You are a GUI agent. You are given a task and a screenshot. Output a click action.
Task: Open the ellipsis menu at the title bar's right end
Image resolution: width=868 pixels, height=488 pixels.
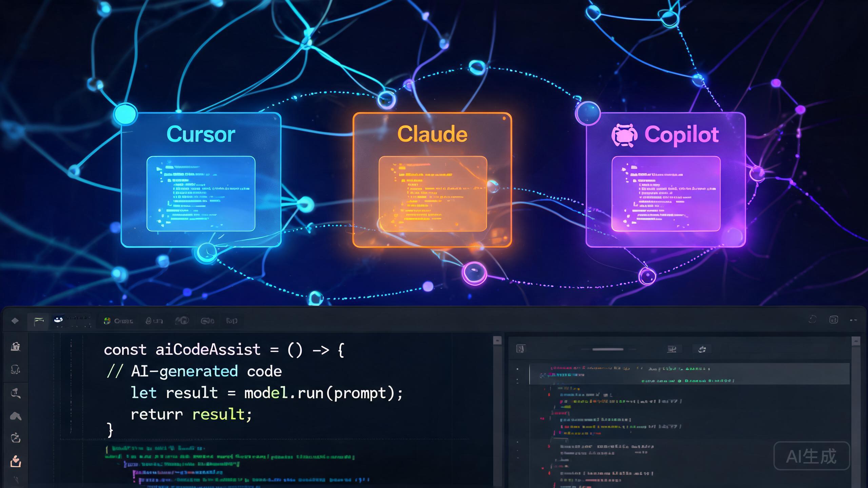[x=854, y=320]
